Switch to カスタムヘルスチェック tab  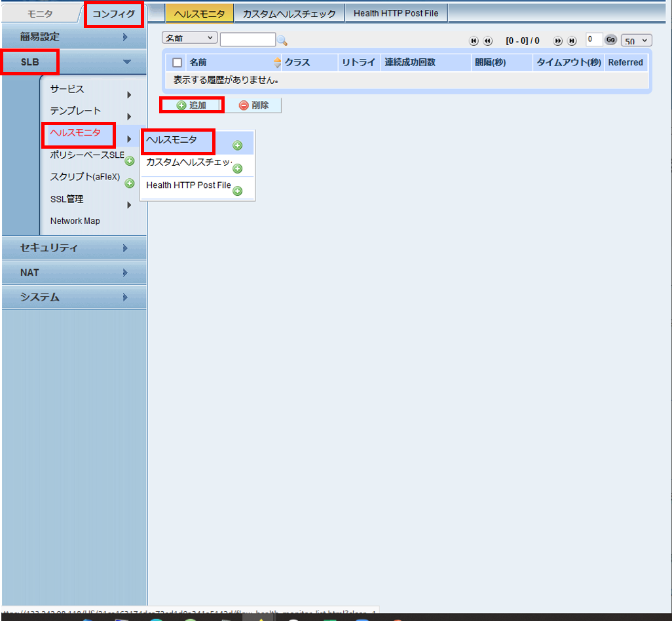point(289,13)
